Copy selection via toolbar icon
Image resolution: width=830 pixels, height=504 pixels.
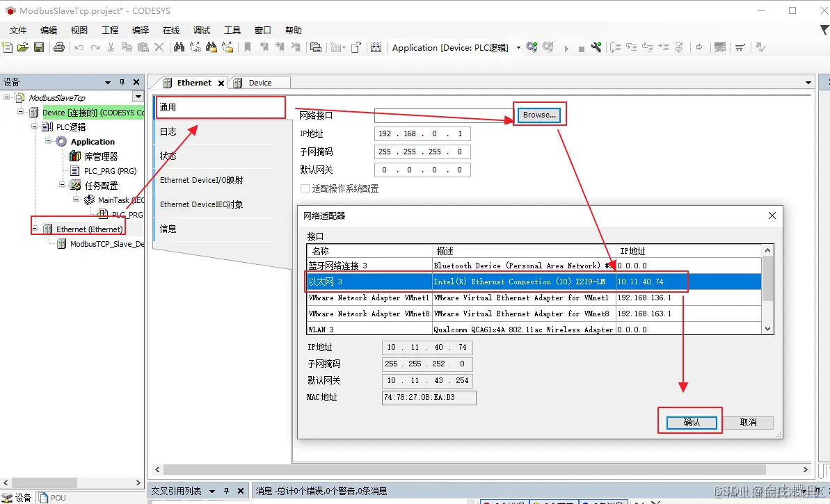127,47
